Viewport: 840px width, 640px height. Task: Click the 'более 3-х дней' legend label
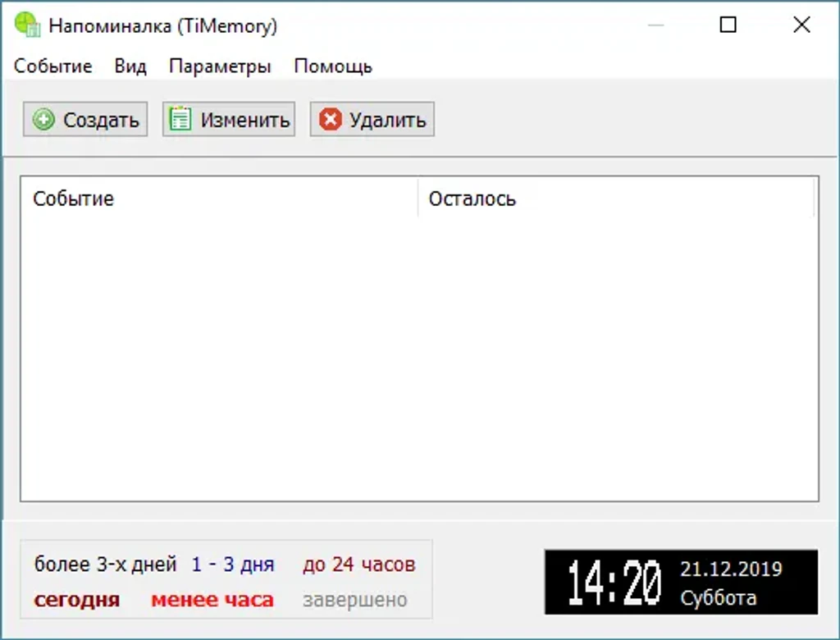(x=106, y=564)
